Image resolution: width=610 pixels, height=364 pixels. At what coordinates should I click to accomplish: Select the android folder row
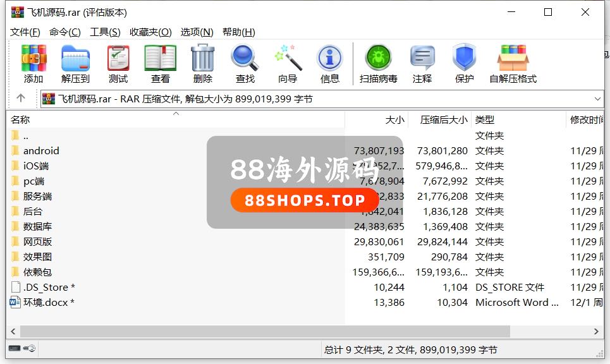(41, 150)
